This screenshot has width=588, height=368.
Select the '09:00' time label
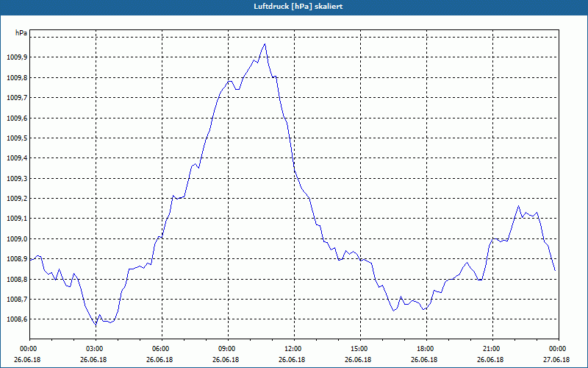[226, 349]
